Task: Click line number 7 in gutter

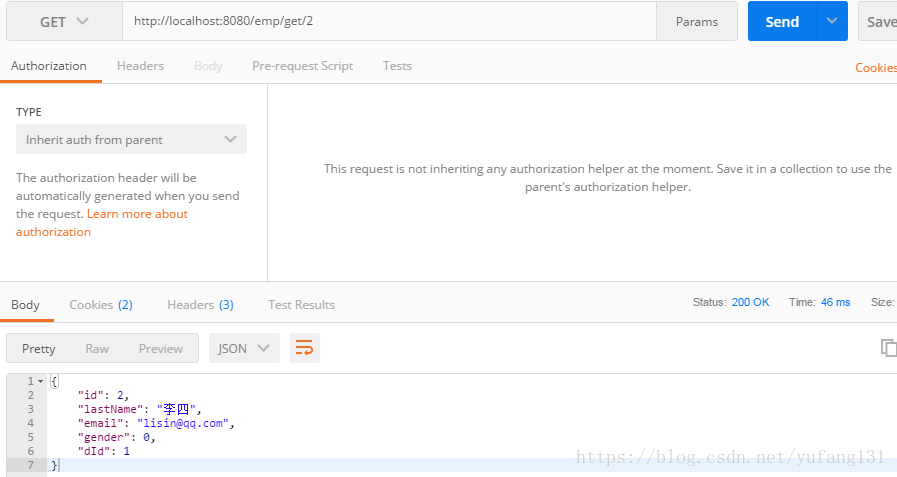Action: click(x=30, y=465)
